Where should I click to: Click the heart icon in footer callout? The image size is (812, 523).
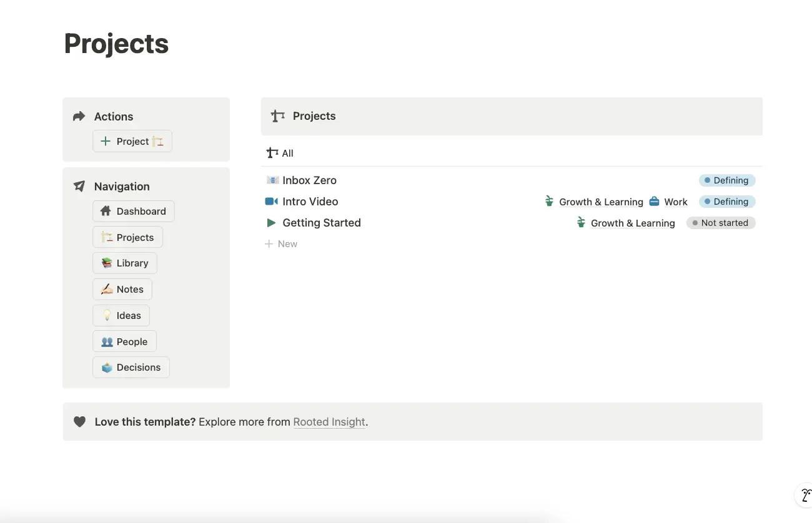[79, 422]
